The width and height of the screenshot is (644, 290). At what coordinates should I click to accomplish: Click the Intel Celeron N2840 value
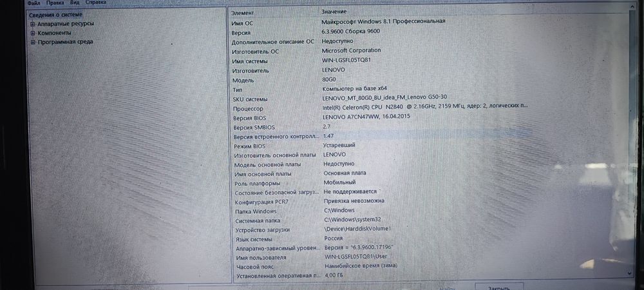coord(424,106)
